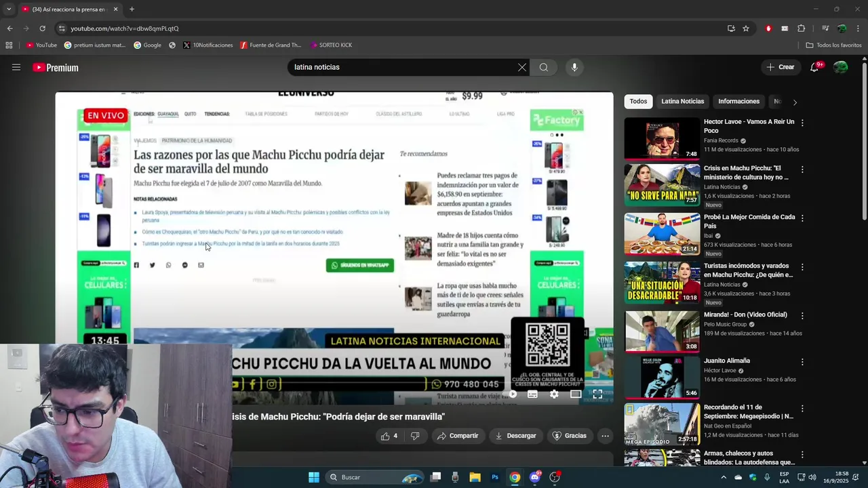Select the Informaciones filter chip
The height and width of the screenshot is (488, 868).
click(x=738, y=101)
